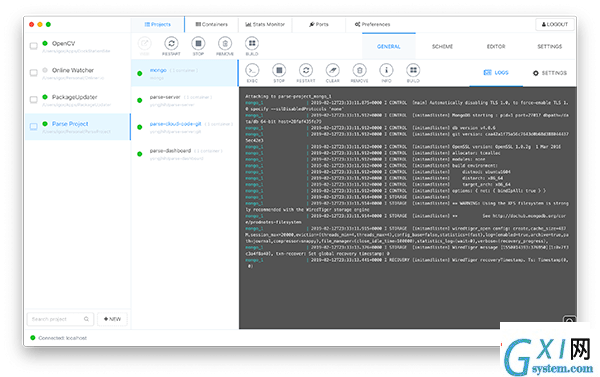Select the parse-cloud-code-git service entry
600x377 pixels.
coord(185,127)
